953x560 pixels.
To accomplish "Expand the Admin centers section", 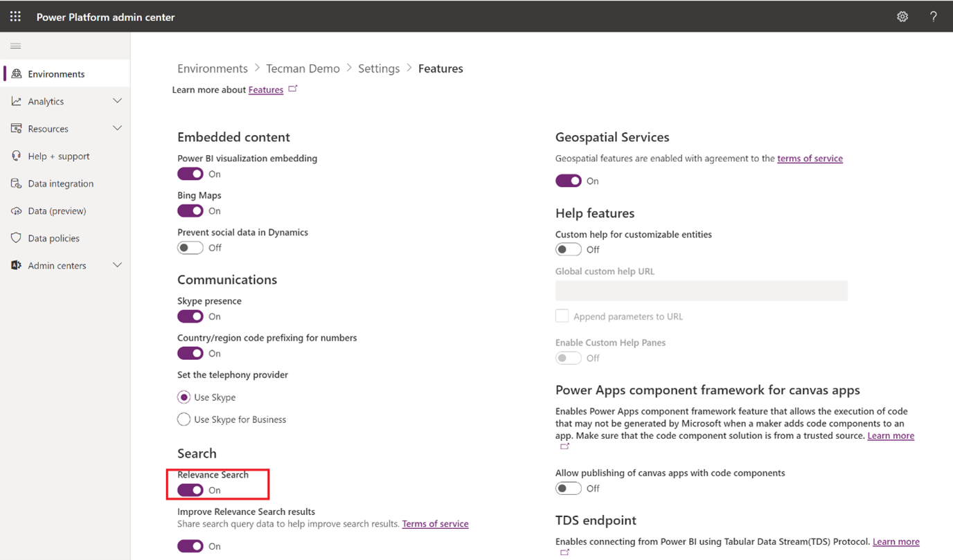I will 117,264.
